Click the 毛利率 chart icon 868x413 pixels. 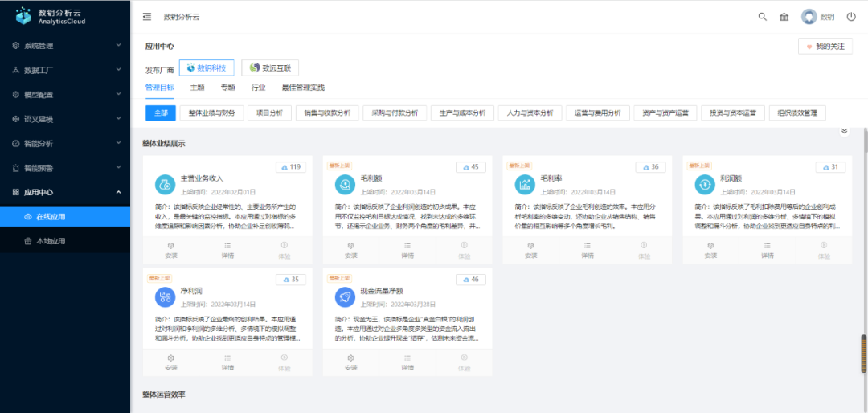pyautogui.click(x=524, y=184)
